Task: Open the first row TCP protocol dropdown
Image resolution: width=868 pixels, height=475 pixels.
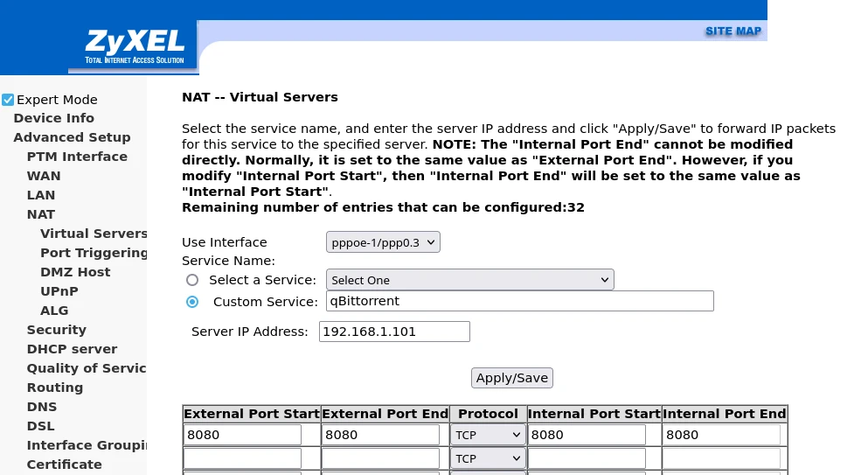Action: click(x=488, y=435)
